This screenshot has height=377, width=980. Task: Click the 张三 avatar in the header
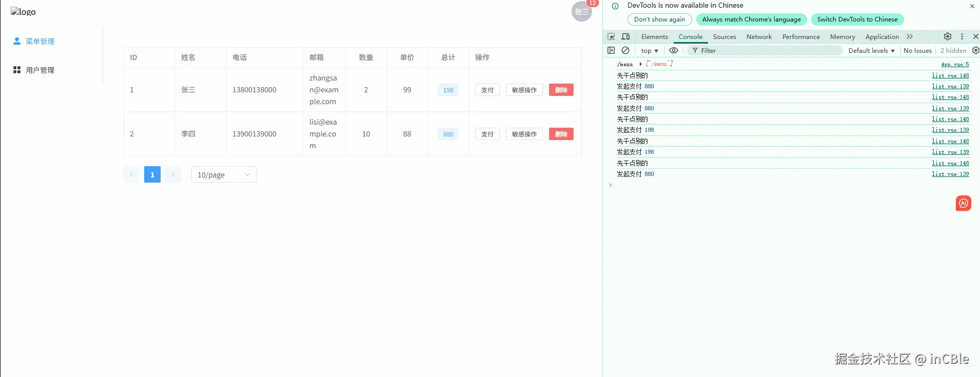point(581,11)
